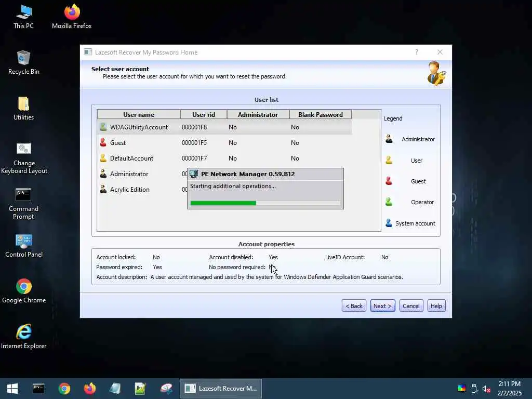The width and height of the screenshot is (532, 399).
Task: Click the System account legend icon
Action: pos(389,223)
